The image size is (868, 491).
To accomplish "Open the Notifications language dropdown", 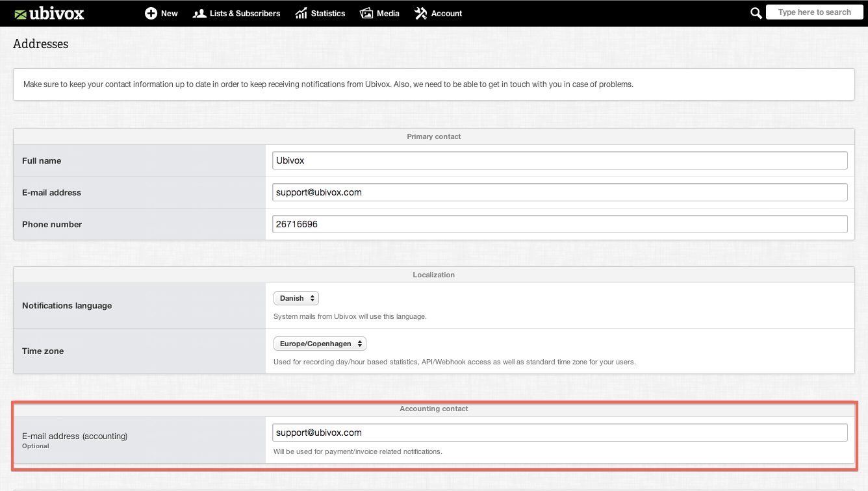I will (296, 298).
